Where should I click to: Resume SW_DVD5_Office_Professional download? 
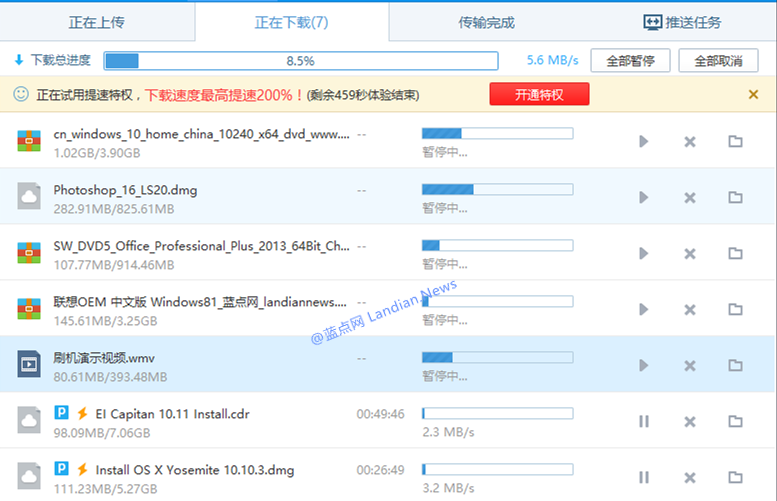pyautogui.click(x=644, y=254)
